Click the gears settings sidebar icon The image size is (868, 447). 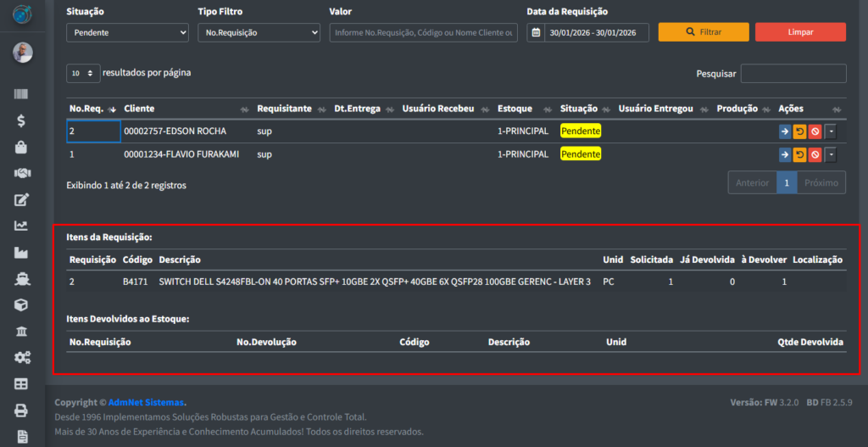point(22,357)
